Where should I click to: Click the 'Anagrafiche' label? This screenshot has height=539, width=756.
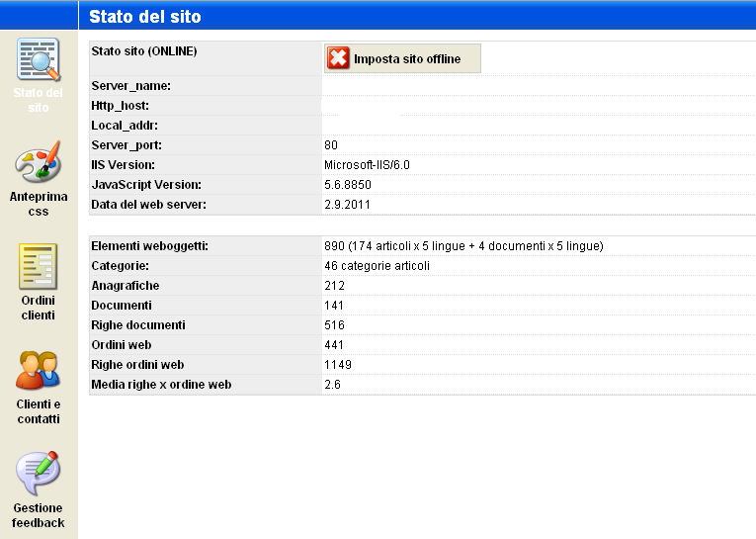coord(126,286)
